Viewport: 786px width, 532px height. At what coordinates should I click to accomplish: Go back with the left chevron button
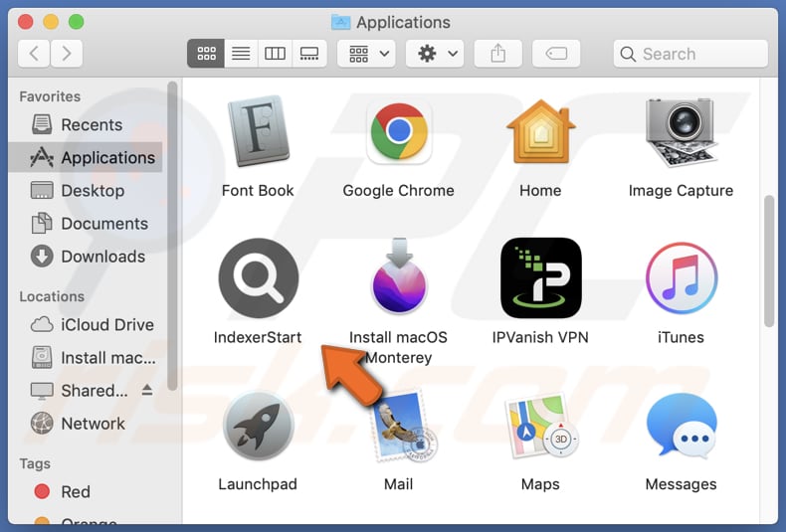[34, 53]
